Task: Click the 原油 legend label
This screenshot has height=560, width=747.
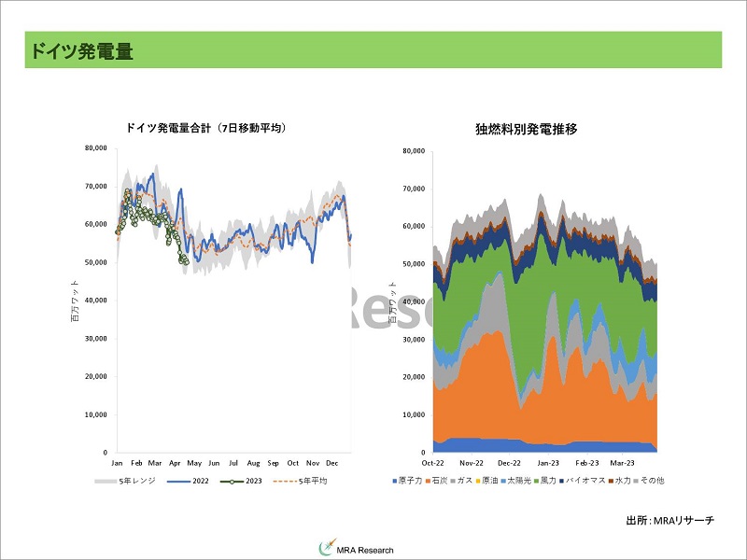Action: [489, 481]
